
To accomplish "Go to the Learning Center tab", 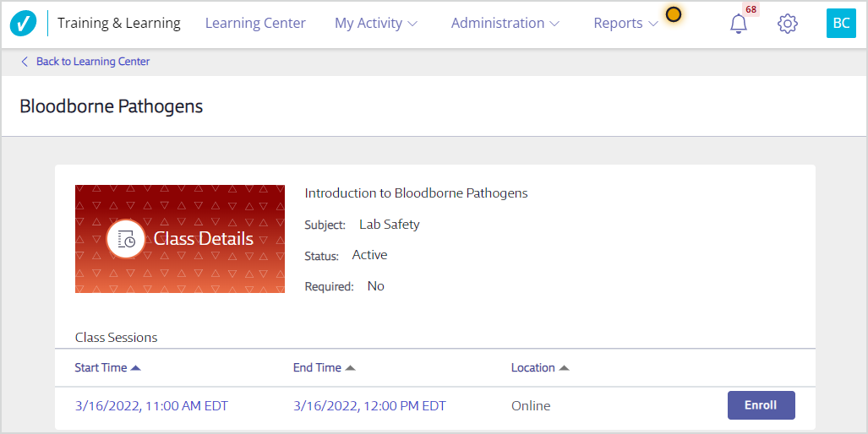I will tap(255, 24).
